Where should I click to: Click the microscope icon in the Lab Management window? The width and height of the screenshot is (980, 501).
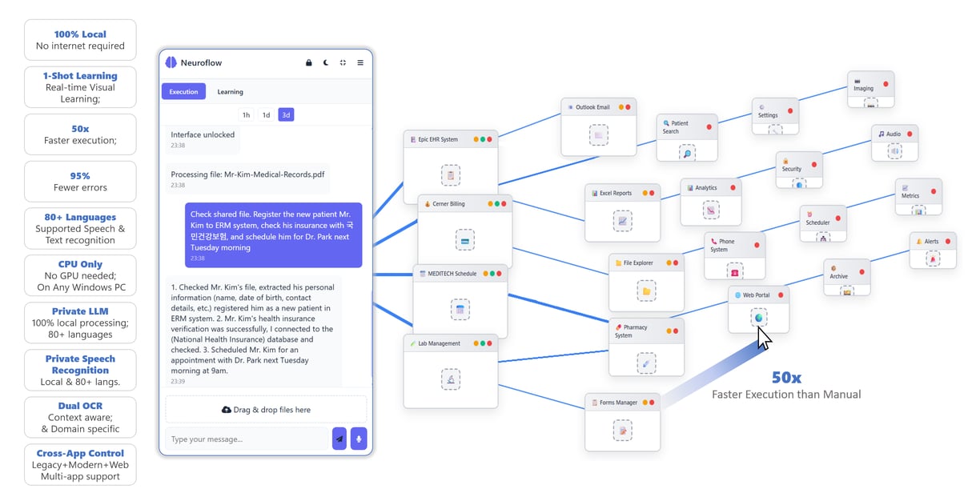coord(451,379)
